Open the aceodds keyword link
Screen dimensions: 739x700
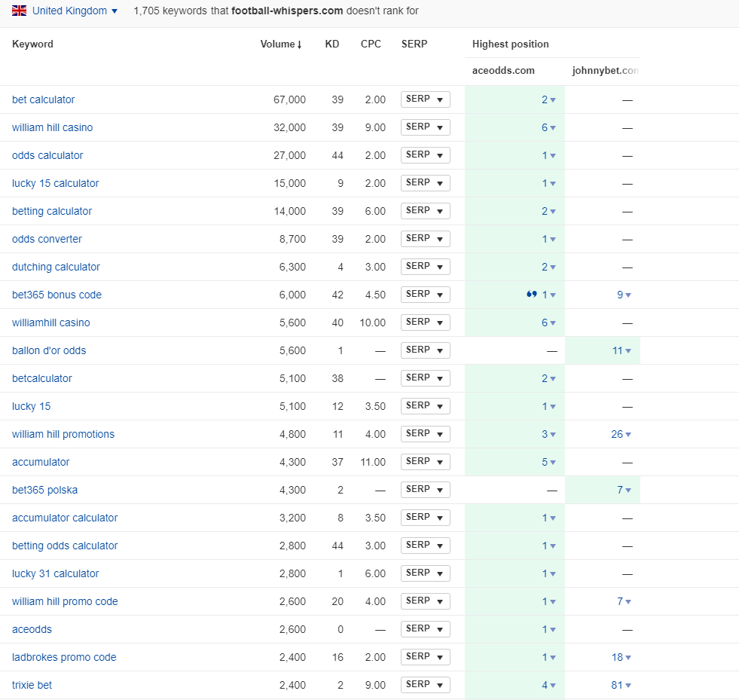pyautogui.click(x=32, y=629)
